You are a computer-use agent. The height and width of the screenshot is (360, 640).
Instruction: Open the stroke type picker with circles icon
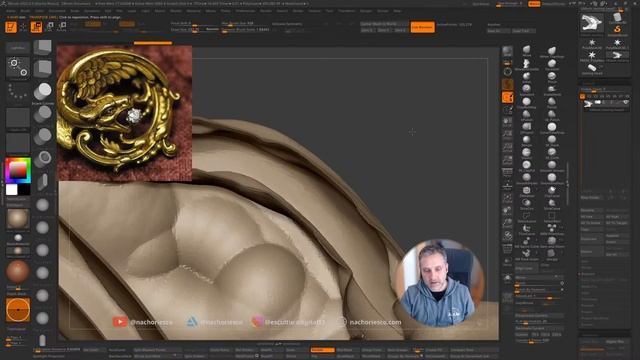(18, 68)
